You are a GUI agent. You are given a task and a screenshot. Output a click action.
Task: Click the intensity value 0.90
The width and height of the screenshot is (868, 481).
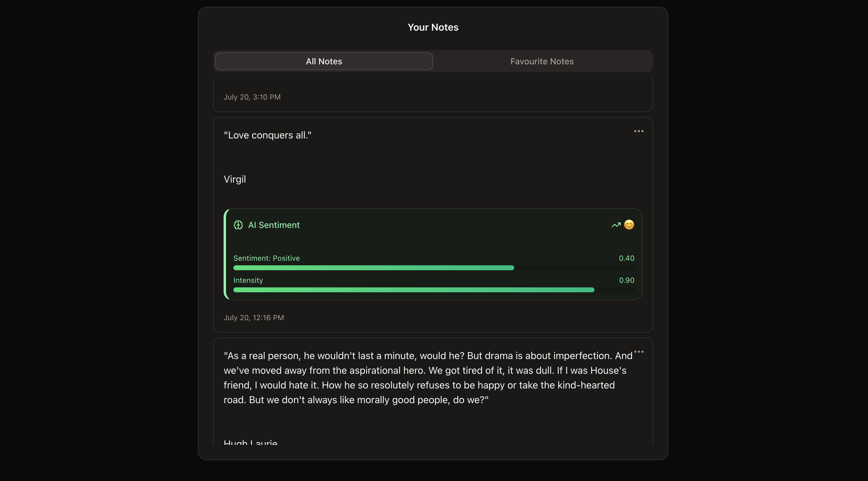point(626,280)
